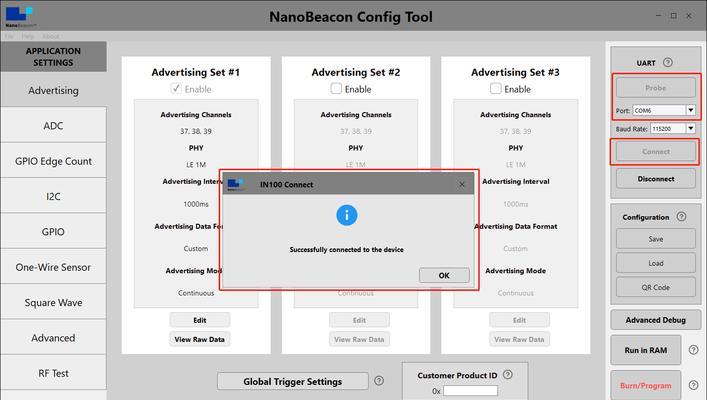The width and height of the screenshot is (707, 400).
Task: Load a configuration
Action: pos(656,263)
